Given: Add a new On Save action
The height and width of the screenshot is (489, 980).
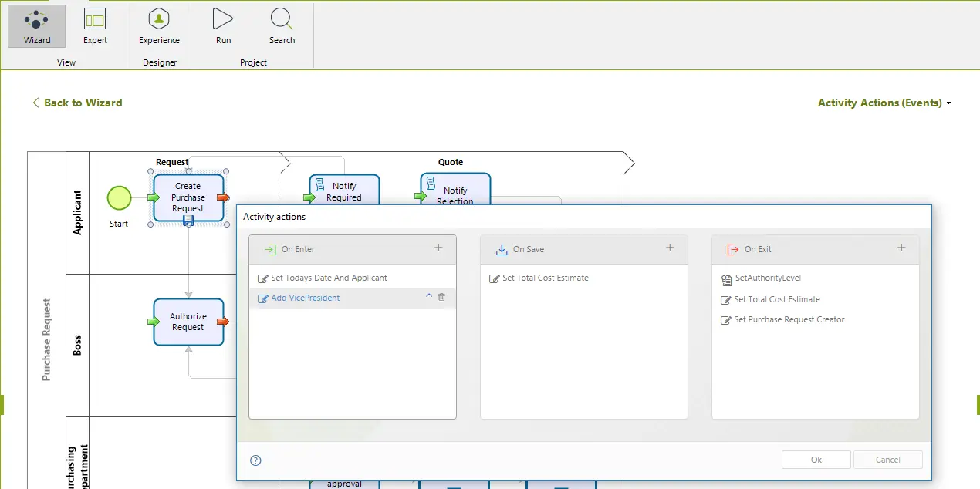Looking at the screenshot, I should tap(670, 248).
